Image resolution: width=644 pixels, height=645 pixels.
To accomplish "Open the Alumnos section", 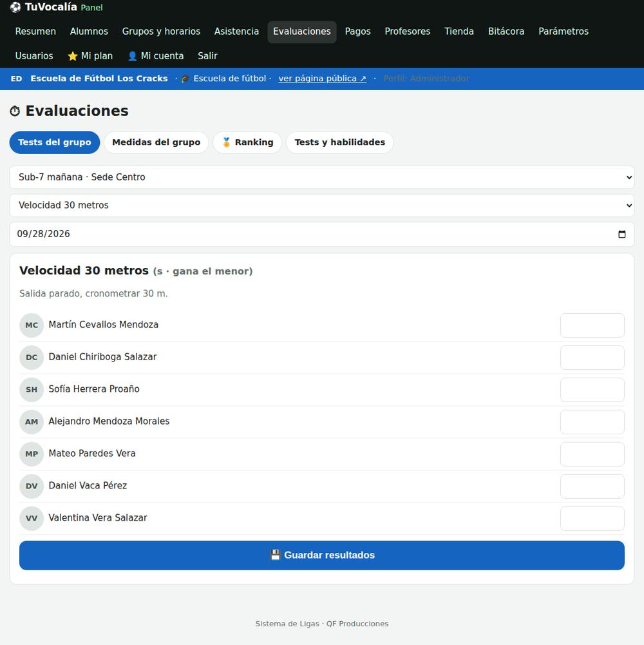I will [x=89, y=32].
